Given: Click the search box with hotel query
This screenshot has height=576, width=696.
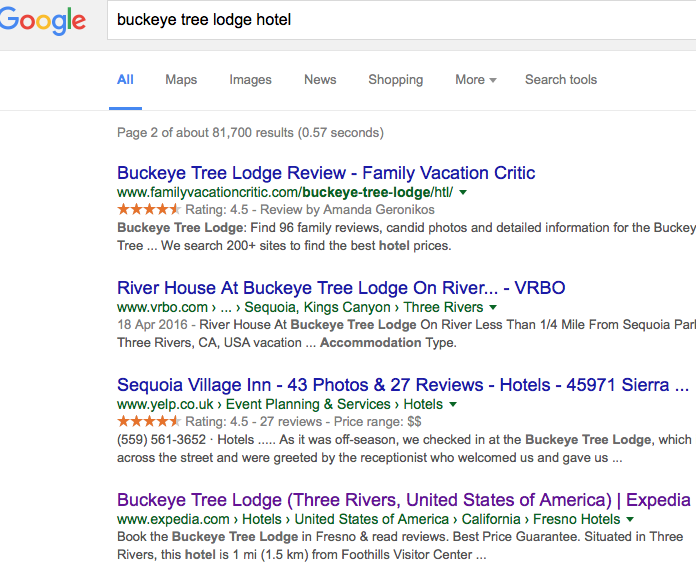Looking at the screenshot, I should 400,20.
